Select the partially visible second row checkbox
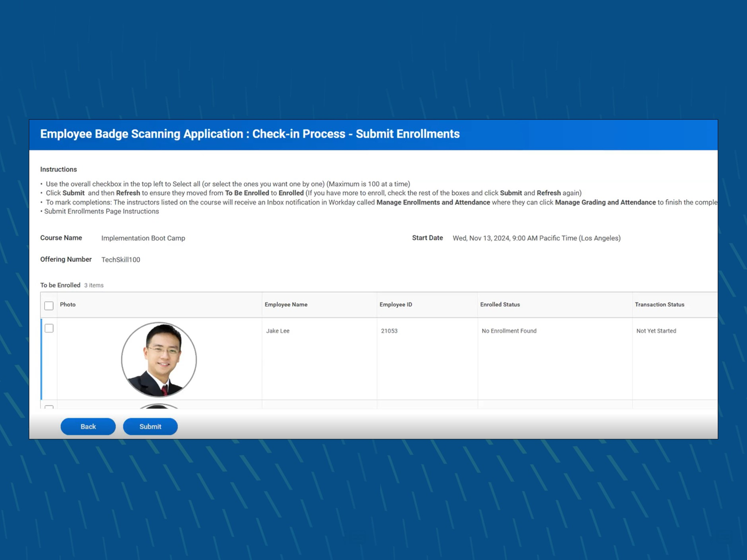The image size is (747, 560). click(48, 408)
